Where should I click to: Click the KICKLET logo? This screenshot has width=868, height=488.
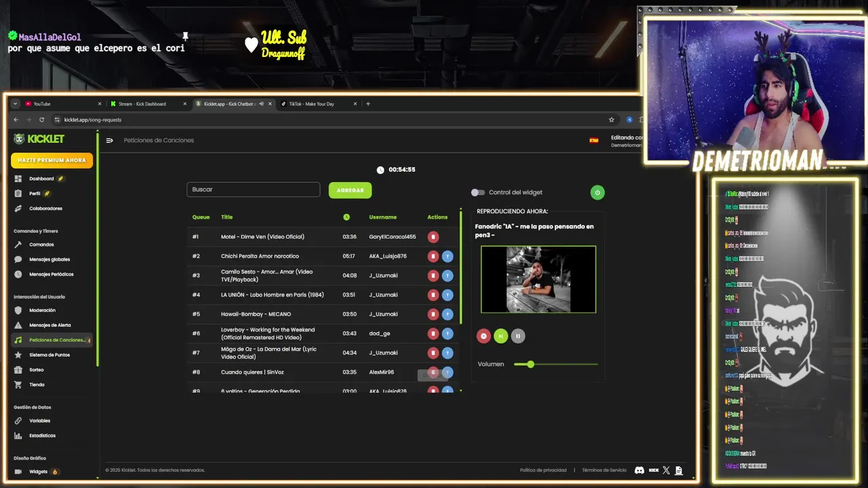[39, 139]
